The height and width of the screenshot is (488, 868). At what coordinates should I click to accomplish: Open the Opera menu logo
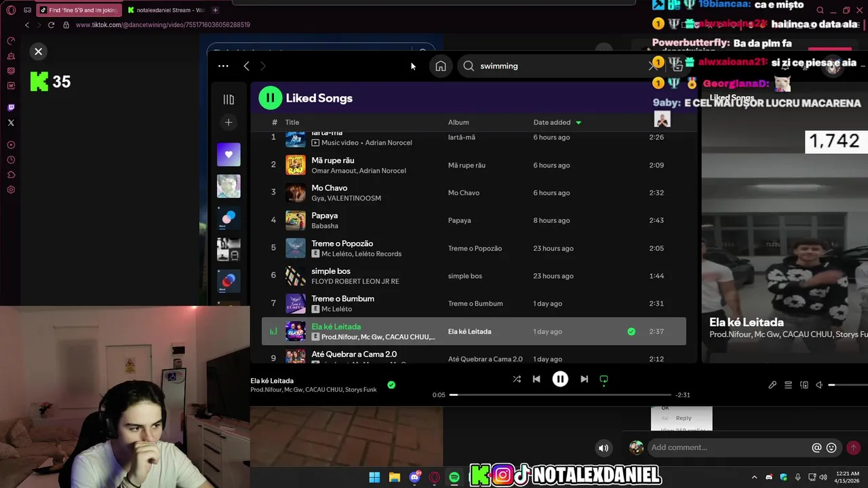[x=11, y=10]
